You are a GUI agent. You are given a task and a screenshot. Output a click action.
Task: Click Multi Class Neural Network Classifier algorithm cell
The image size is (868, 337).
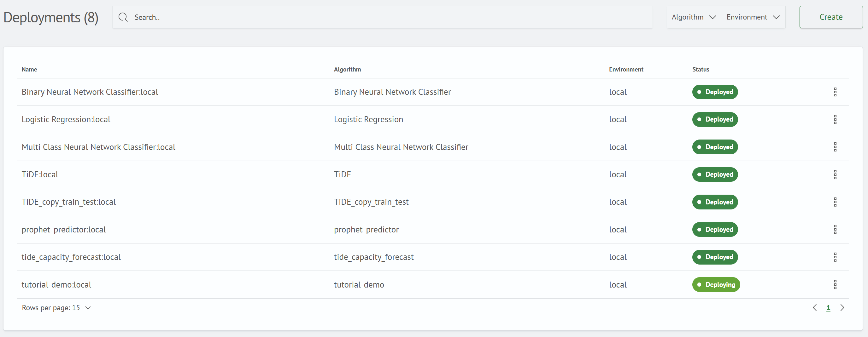click(x=401, y=147)
